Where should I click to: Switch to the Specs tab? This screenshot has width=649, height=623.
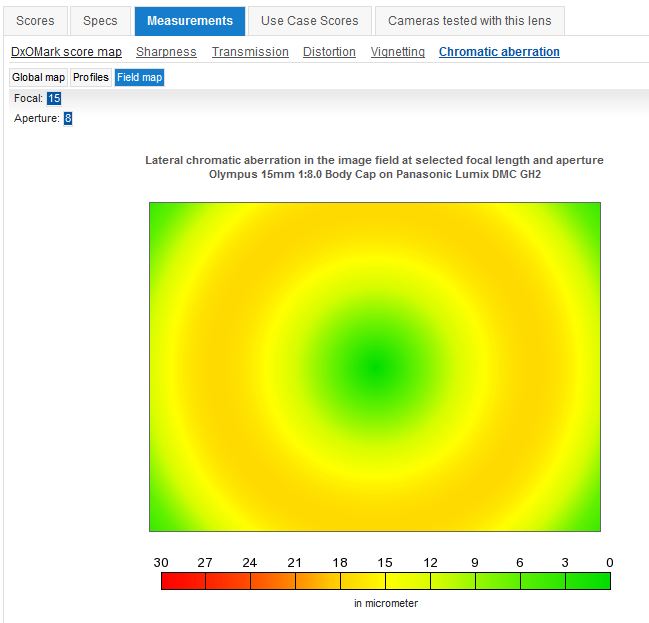click(x=100, y=20)
